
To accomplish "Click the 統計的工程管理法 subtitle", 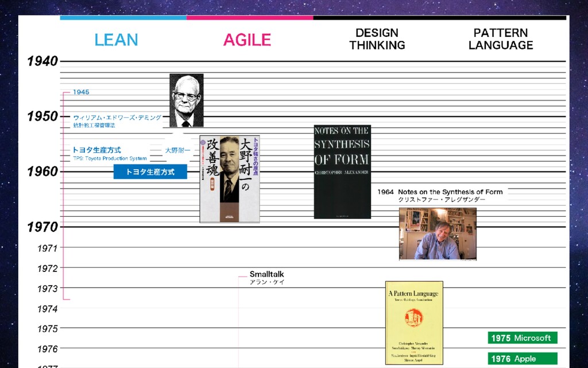I will point(94,125).
